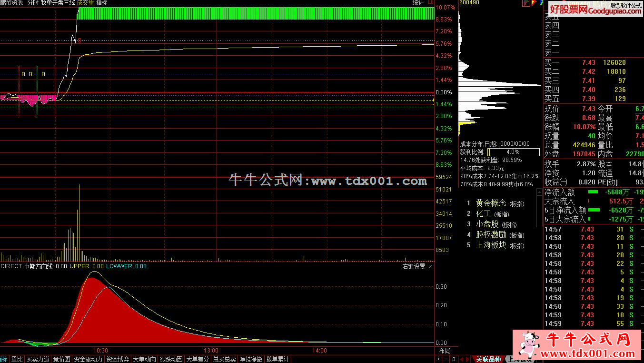Switch to the 买卖力道 tab
The height and width of the screenshot is (363, 644).
[38, 359]
